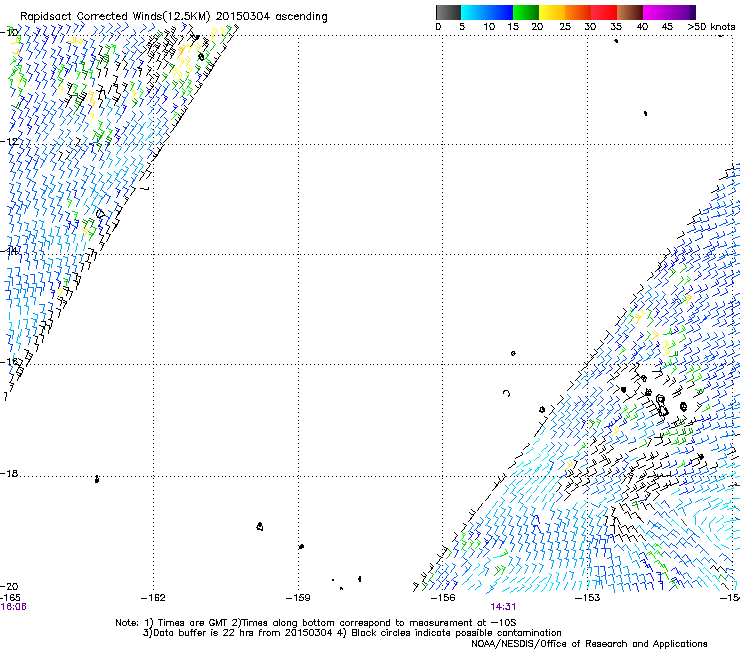Select the red 30–35 knots color segment
Image resolution: width=740 pixels, height=650 pixels.
click(x=604, y=12)
